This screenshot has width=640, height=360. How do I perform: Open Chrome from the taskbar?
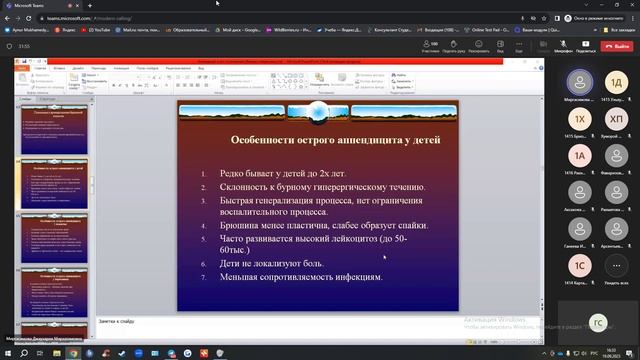click(73, 353)
